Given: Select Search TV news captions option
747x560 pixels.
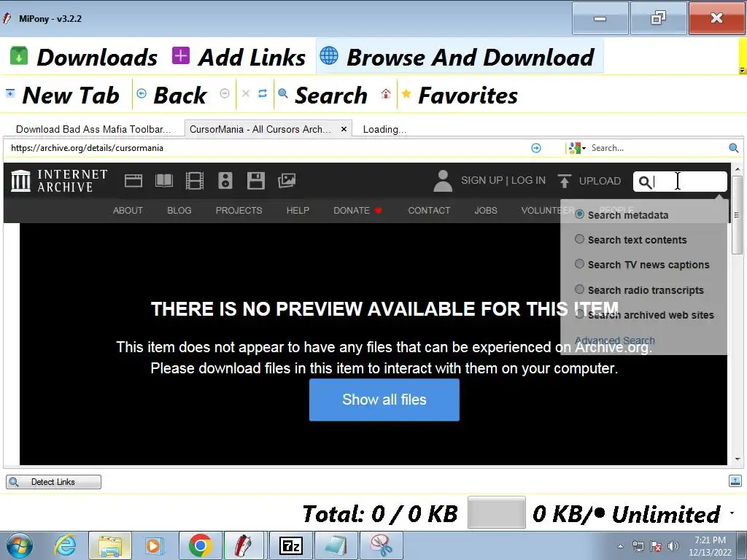Looking at the screenshot, I should [x=579, y=264].
